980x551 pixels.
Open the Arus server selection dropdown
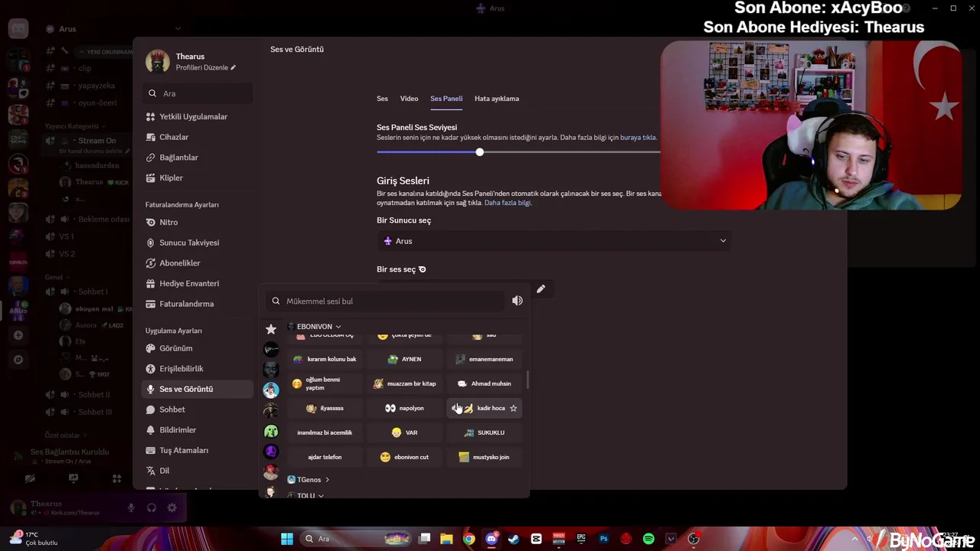[x=554, y=241]
